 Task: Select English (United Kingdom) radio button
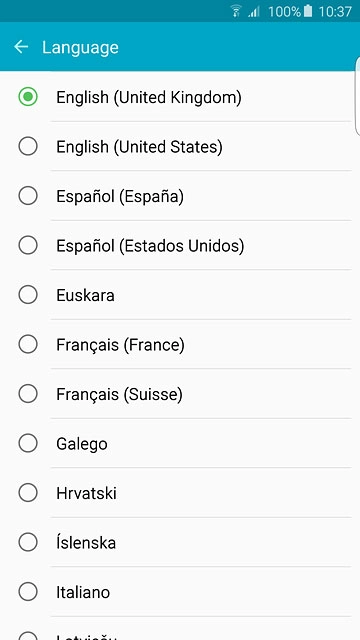point(28,97)
